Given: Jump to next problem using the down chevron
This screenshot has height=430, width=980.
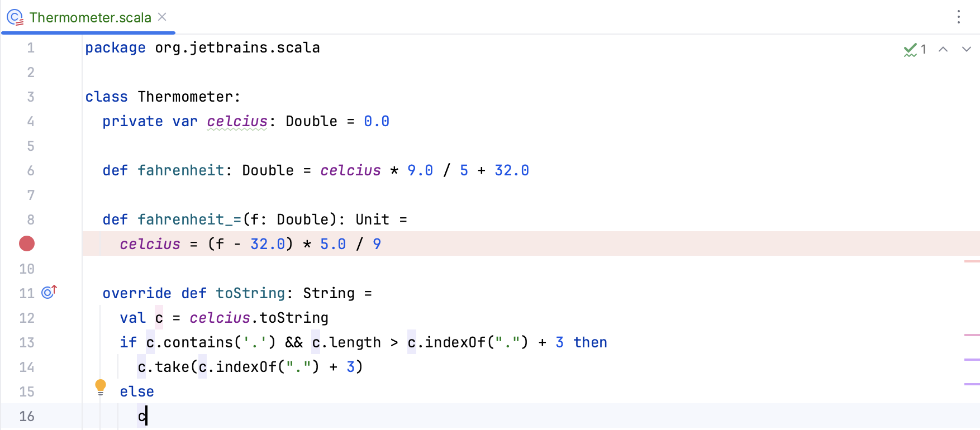Looking at the screenshot, I should click(x=966, y=50).
